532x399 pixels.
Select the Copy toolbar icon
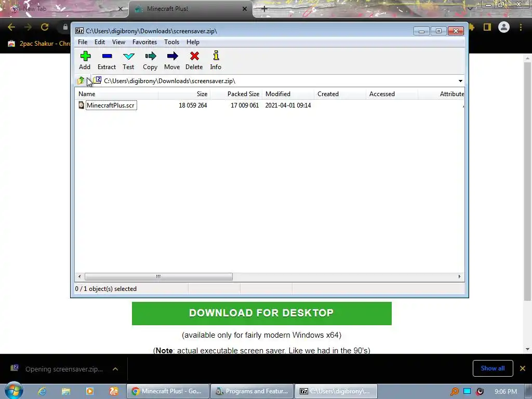tap(150, 60)
